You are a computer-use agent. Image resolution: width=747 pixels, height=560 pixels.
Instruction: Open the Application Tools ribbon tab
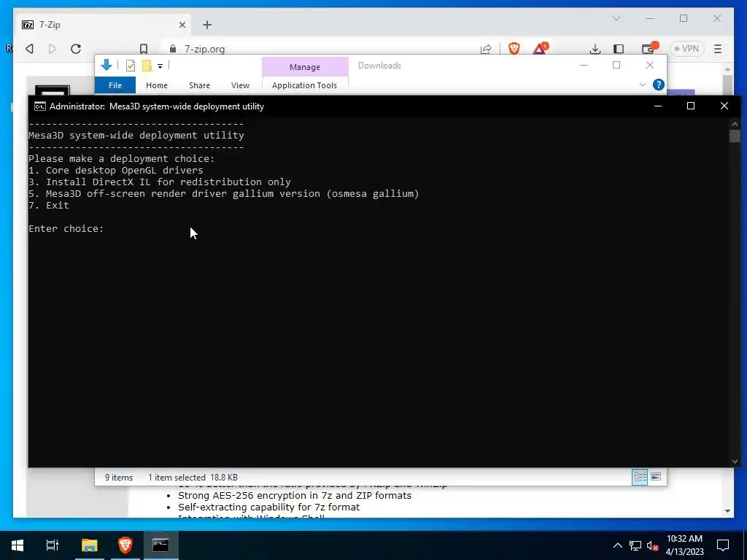(x=304, y=85)
